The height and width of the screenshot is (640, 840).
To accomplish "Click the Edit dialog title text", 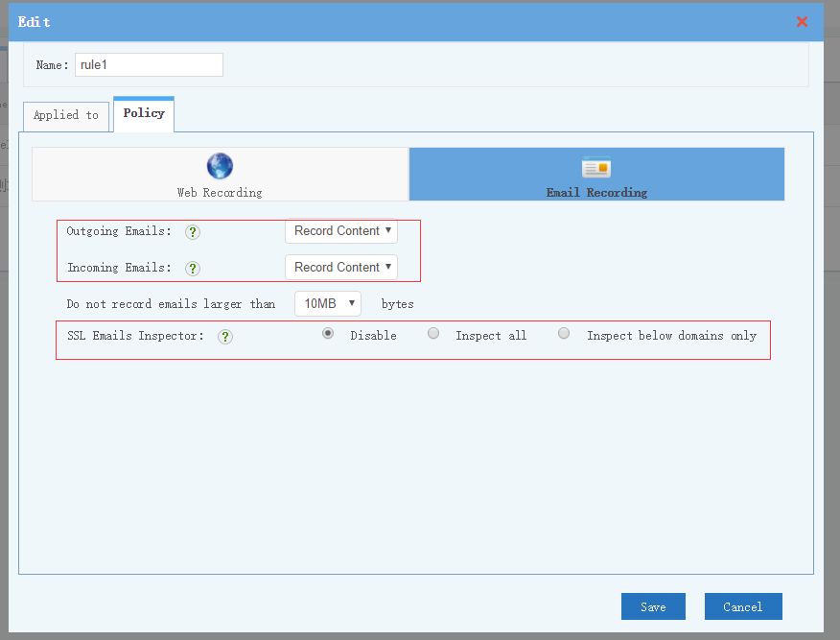I will click(x=34, y=22).
